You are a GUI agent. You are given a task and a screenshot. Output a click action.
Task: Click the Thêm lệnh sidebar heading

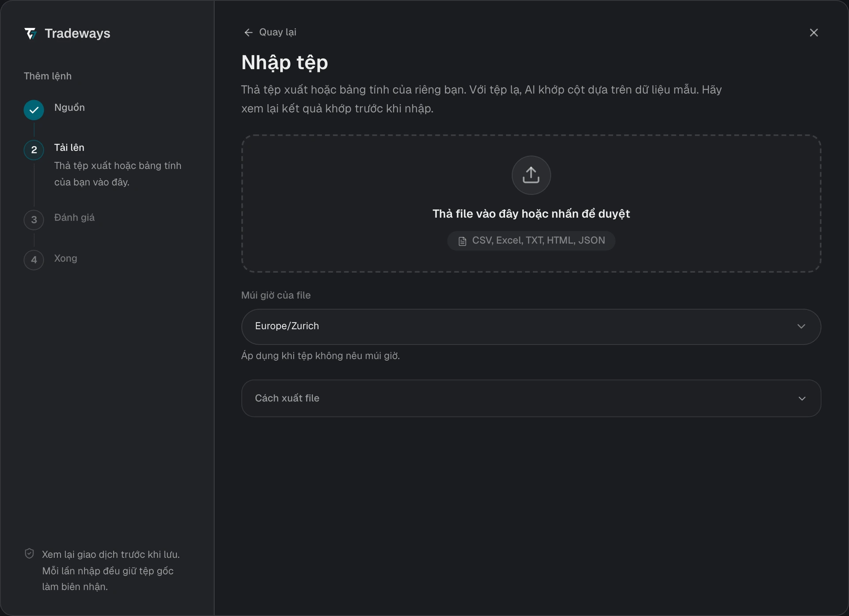pyautogui.click(x=48, y=76)
